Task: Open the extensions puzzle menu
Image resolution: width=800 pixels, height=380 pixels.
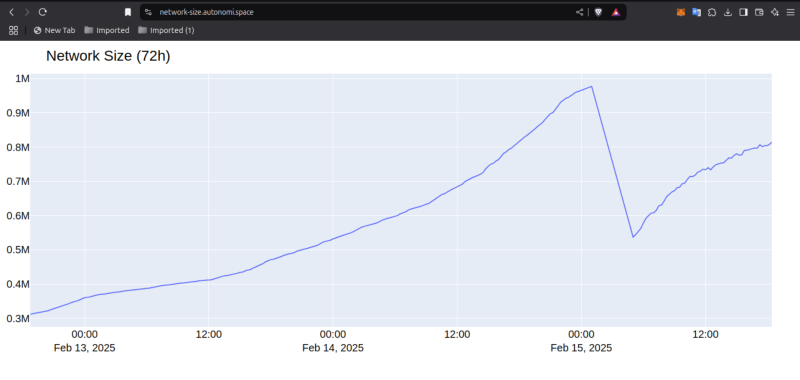Action: tap(712, 12)
